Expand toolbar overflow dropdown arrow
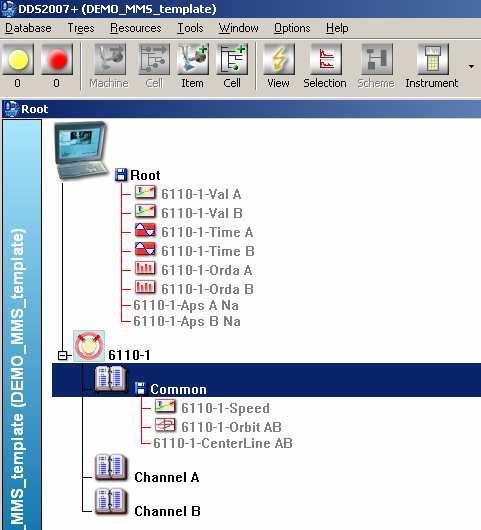This screenshot has width=481, height=530. (471, 67)
